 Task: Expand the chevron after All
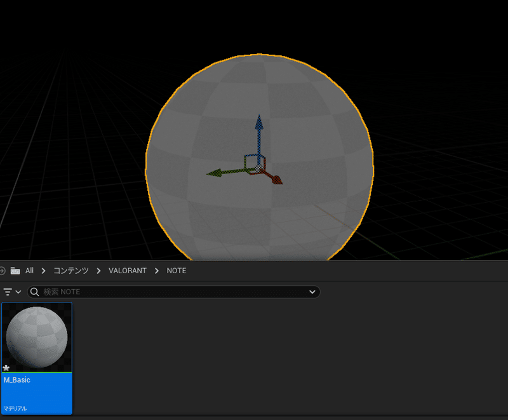pyautogui.click(x=43, y=271)
